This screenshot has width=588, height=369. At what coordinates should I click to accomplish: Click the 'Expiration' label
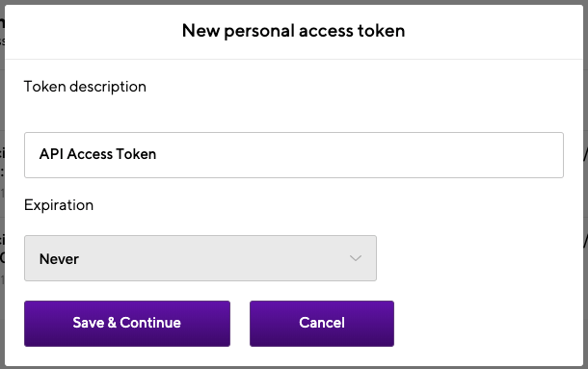coord(59,205)
